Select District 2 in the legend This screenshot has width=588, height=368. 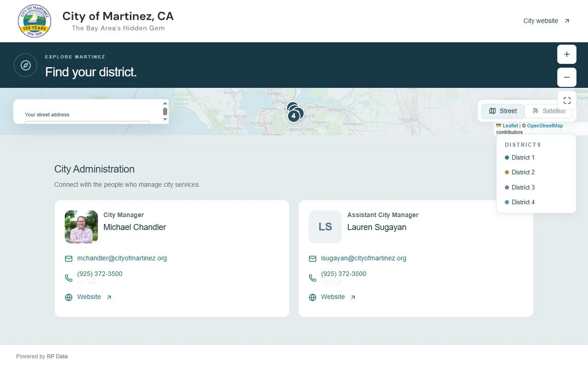coord(520,172)
